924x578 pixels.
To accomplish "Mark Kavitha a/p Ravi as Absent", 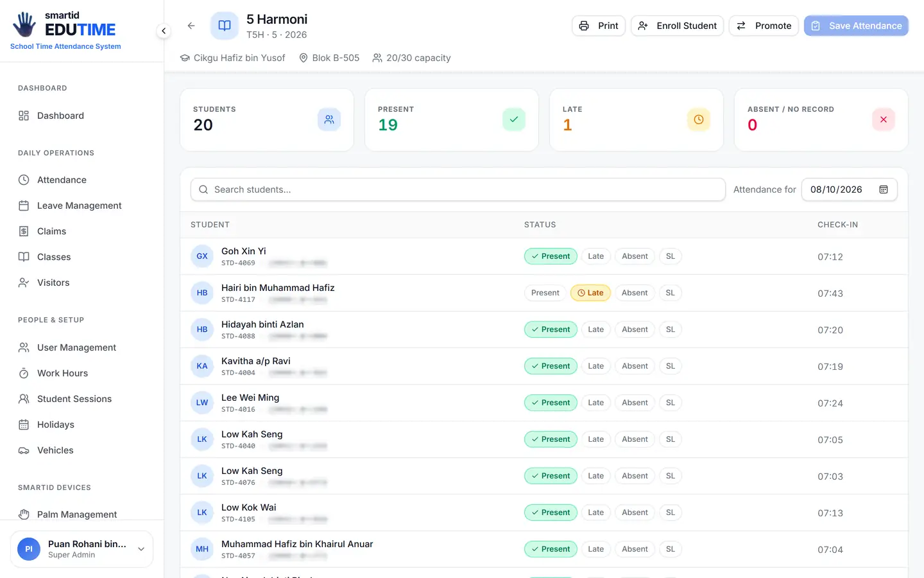I will 635,366.
